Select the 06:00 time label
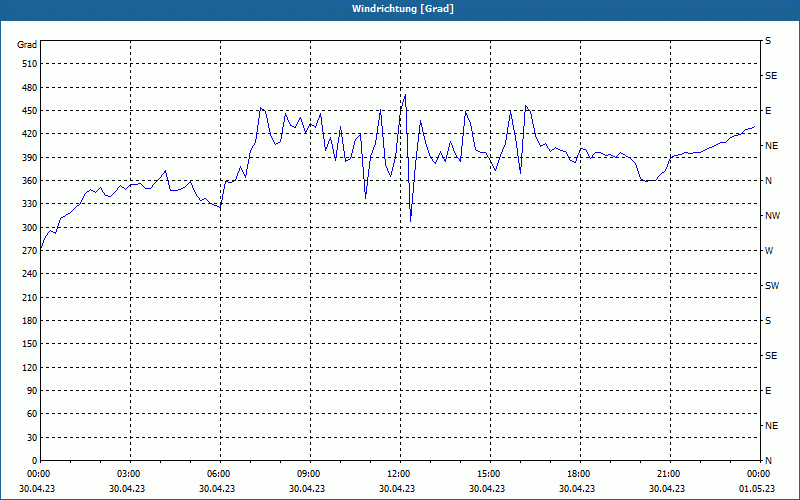This screenshot has width=800, height=500. coord(219,474)
